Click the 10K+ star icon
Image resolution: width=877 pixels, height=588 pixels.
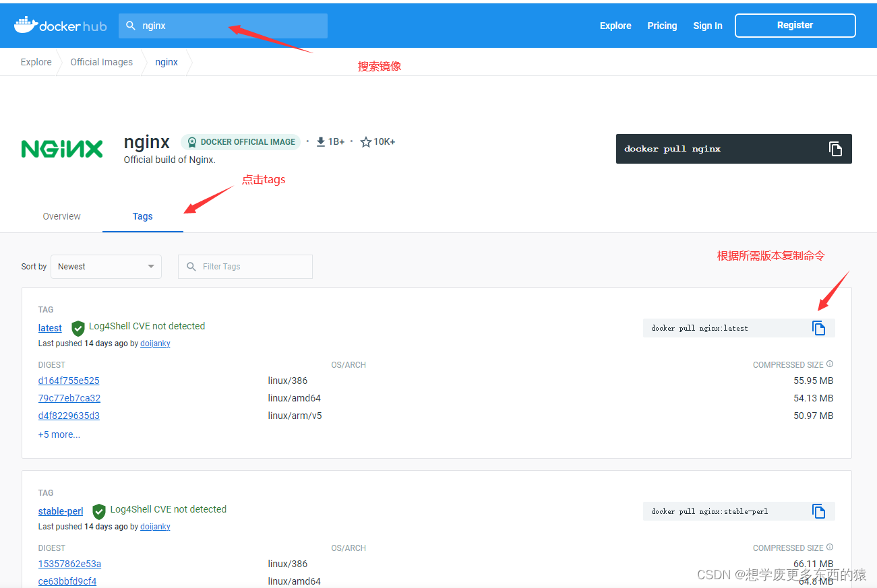(366, 141)
